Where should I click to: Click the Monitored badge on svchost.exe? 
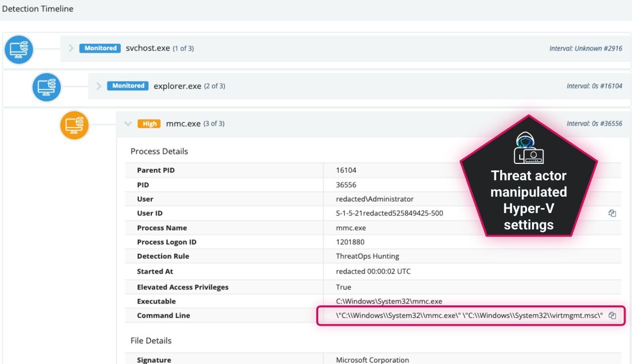[99, 48]
